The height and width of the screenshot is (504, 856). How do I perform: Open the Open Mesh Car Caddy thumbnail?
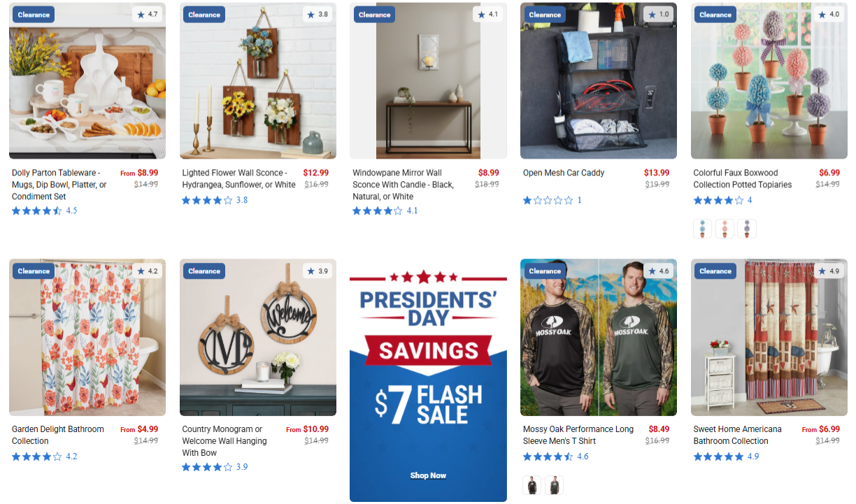pyautogui.click(x=599, y=80)
